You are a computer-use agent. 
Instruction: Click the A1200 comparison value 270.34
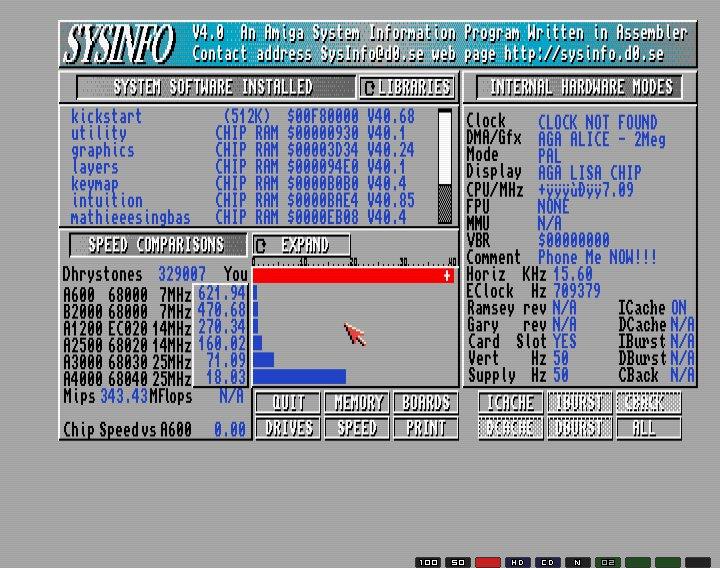[222, 327]
